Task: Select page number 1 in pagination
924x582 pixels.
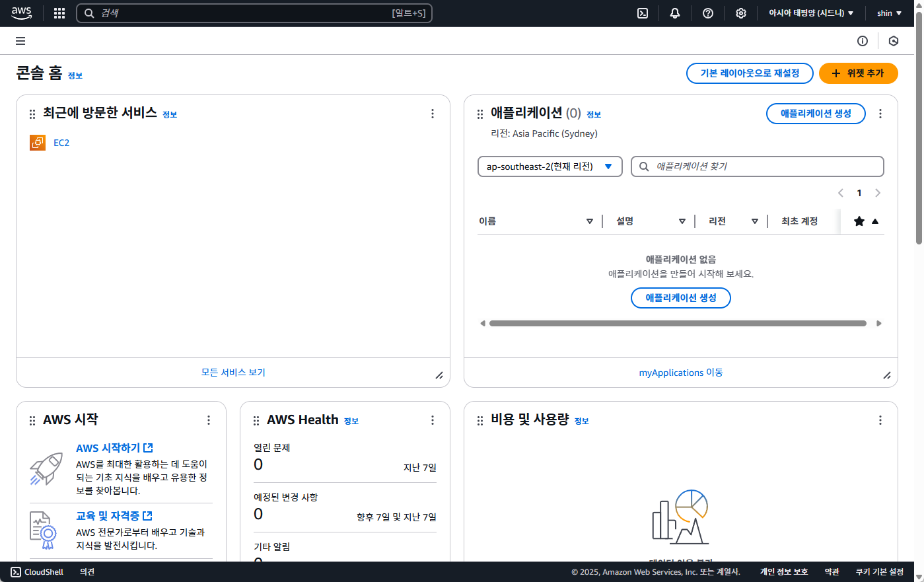Action: point(859,193)
